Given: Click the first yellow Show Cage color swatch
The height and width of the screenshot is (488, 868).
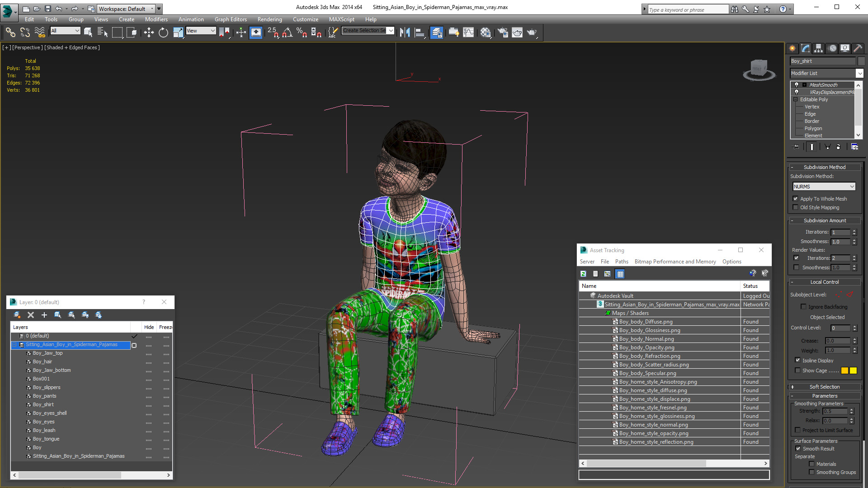Looking at the screenshot, I should coord(844,371).
